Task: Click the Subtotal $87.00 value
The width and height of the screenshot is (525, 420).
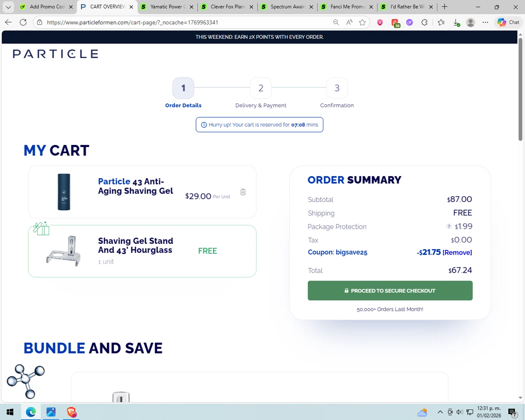Action: 459,199
